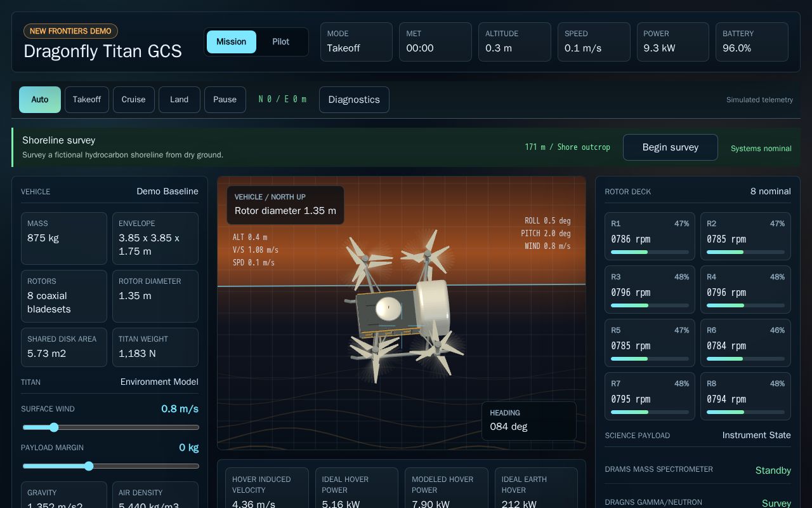This screenshot has height=508, width=812.
Task: Click the Mass 875 kg card
Action: coord(64,238)
